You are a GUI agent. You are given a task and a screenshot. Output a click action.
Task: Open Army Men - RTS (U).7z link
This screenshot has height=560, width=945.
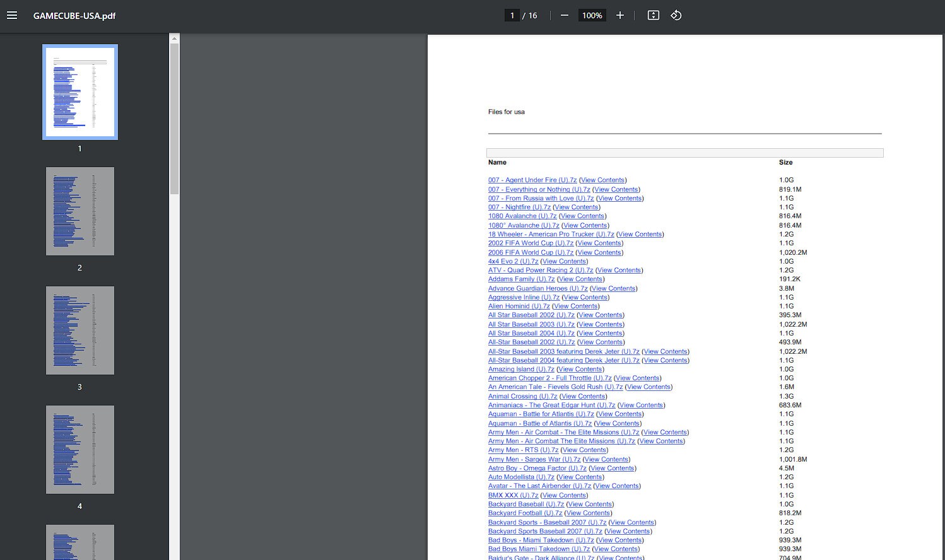click(524, 450)
